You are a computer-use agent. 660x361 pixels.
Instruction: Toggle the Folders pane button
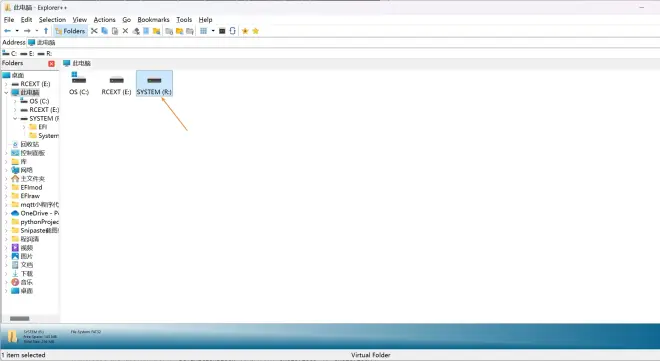70,31
